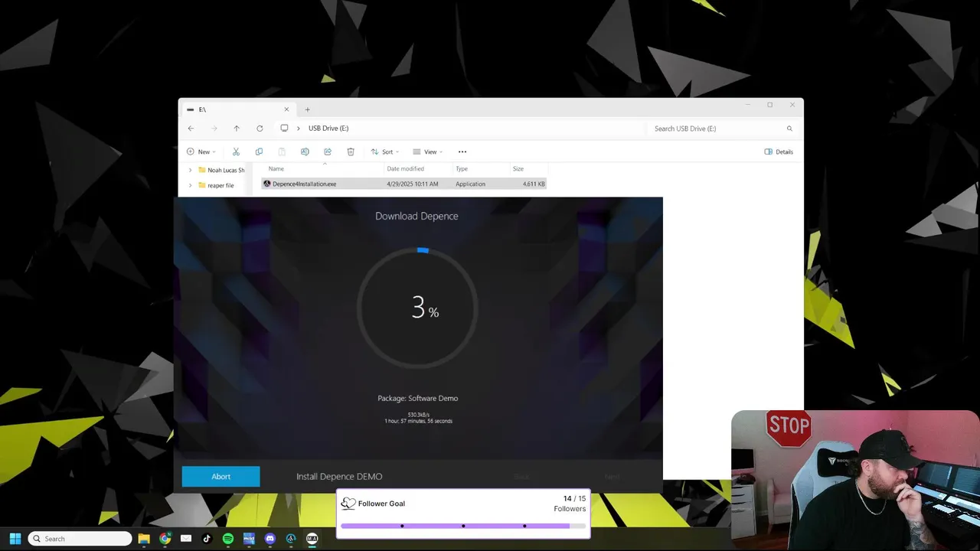Click the Install Depence DEMO label
Image resolution: width=980 pixels, height=551 pixels.
[339, 476]
